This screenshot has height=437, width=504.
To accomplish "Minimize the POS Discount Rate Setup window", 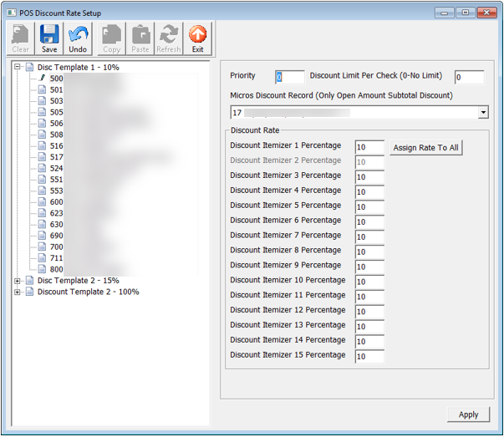I will click(x=445, y=13).
